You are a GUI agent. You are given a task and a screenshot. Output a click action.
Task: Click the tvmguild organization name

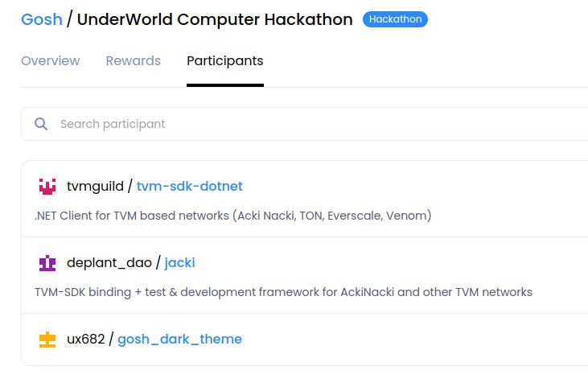click(95, 187)
